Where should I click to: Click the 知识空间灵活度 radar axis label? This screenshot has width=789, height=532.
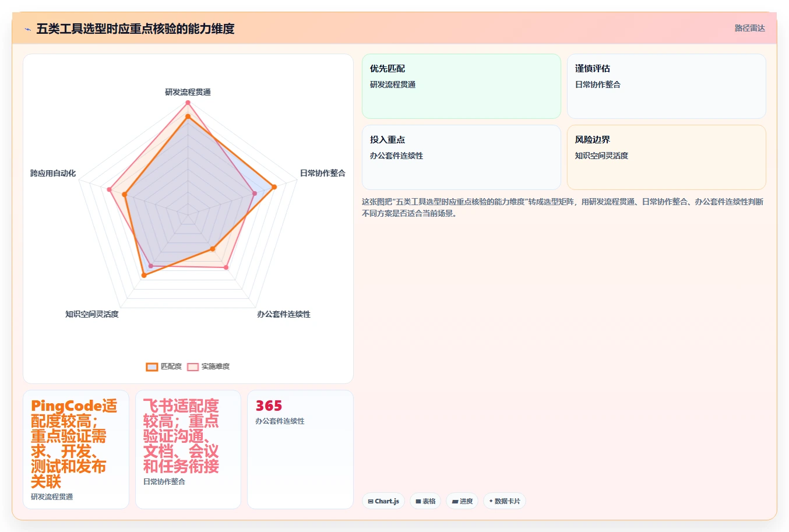pyautogui.click(x=92, y=314)
